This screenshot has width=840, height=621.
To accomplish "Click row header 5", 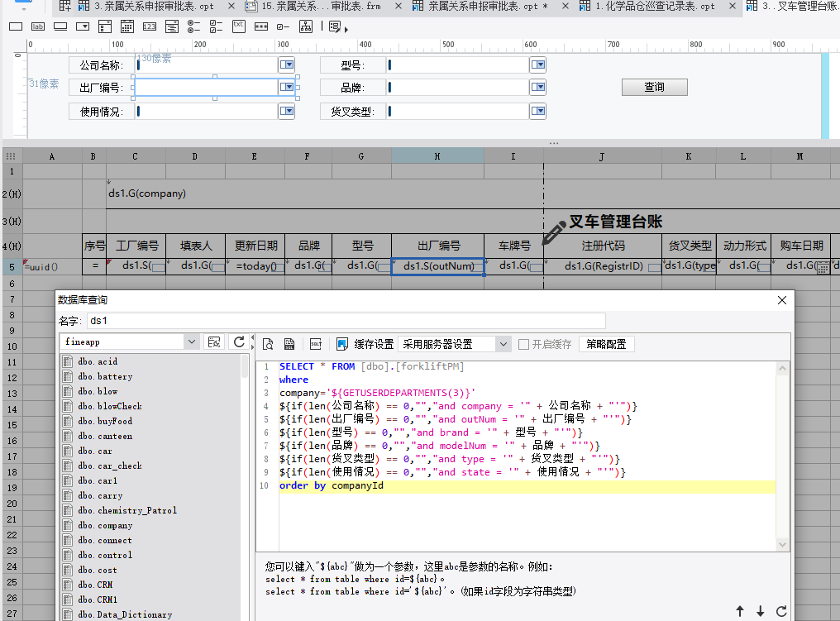I will pos(12,266).
